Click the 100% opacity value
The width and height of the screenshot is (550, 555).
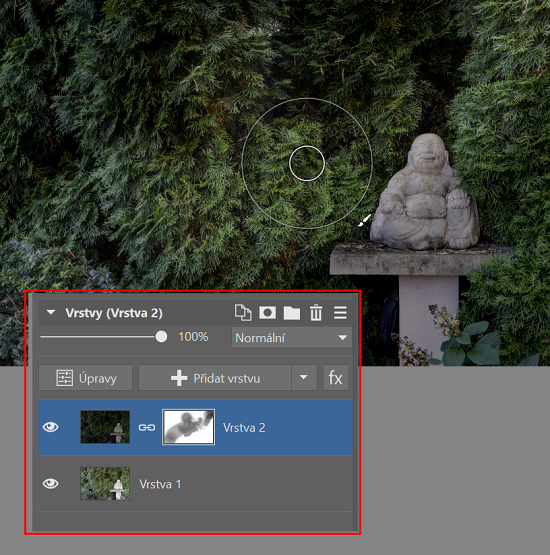(193, 337)
